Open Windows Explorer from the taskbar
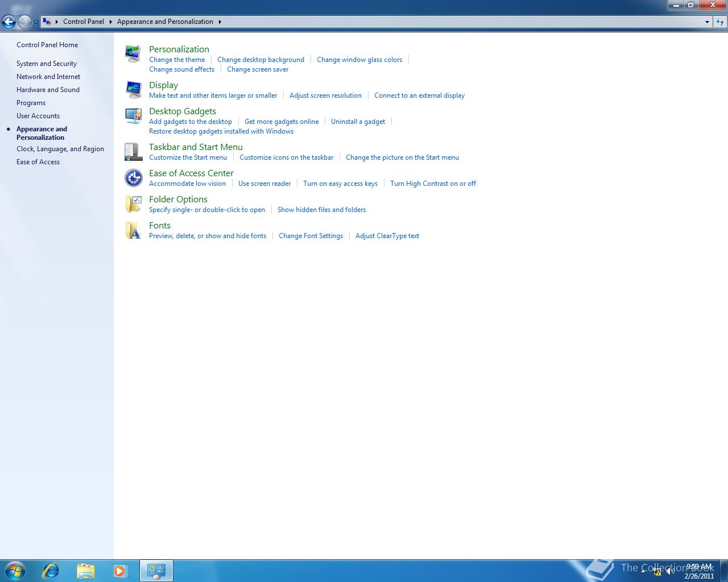The image size is (728, 582). pos(85,571)
